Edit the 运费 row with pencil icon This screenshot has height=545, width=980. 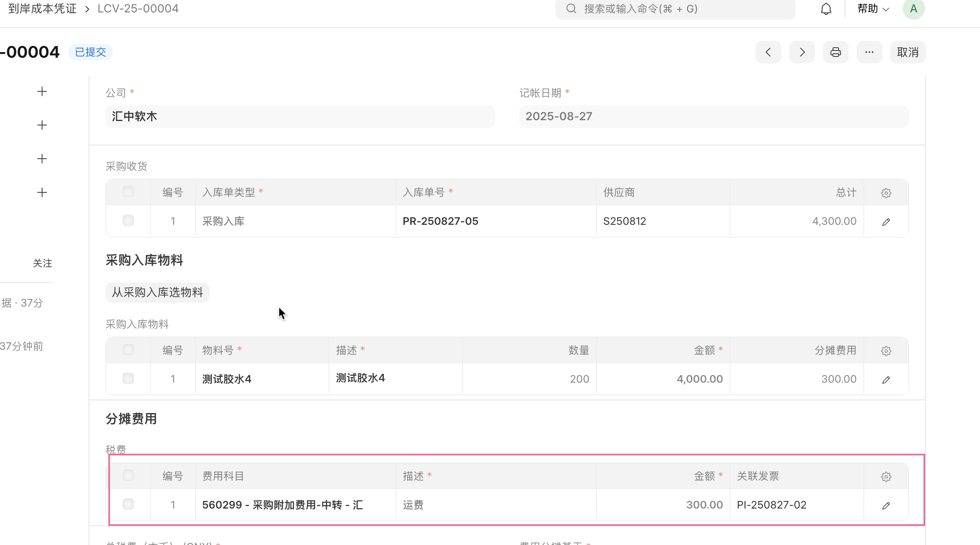tap(886, 505)
